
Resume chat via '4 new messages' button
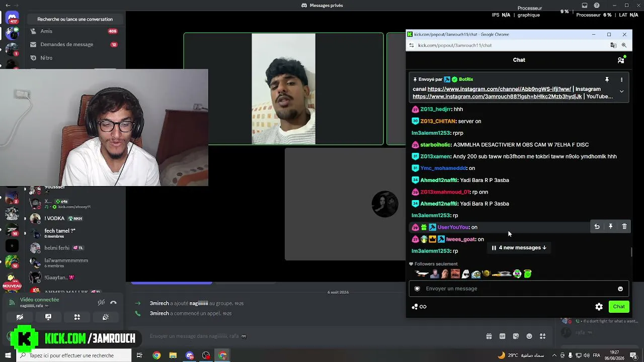[519, 247]
